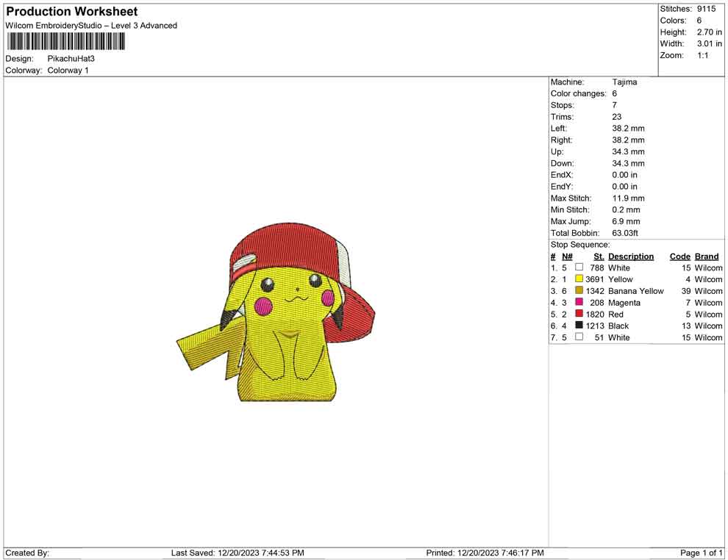The image size is (728, 560).
Task: Click the Max Jump value '6.9 mm'
Action: click(x=626, y=221)
